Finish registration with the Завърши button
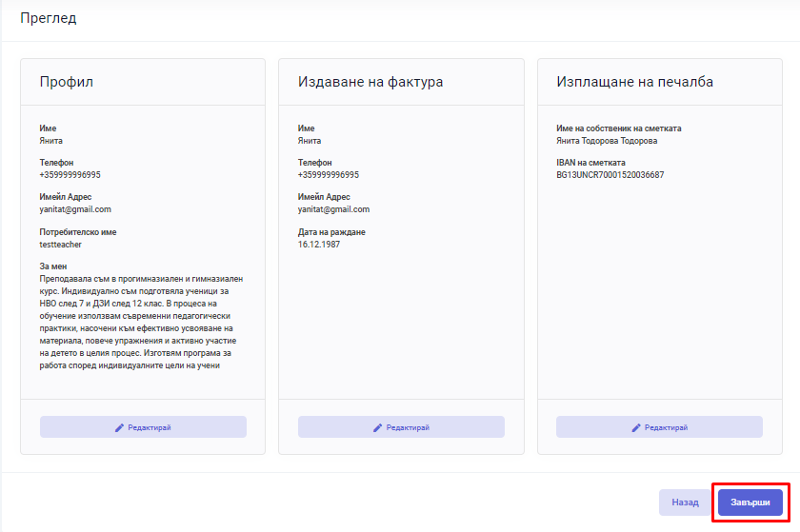 [750, 502]
